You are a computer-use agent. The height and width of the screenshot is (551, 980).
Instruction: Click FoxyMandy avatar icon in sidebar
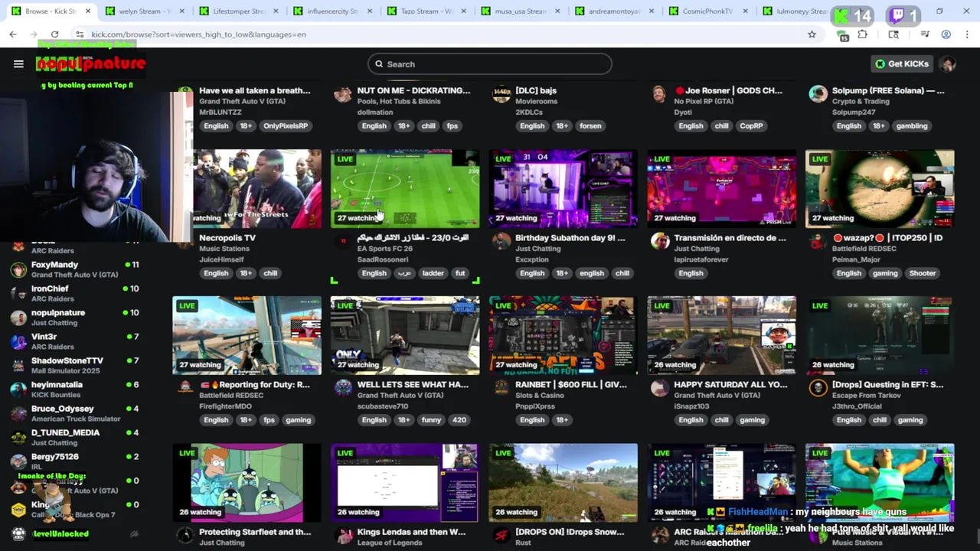coord(18,269)
